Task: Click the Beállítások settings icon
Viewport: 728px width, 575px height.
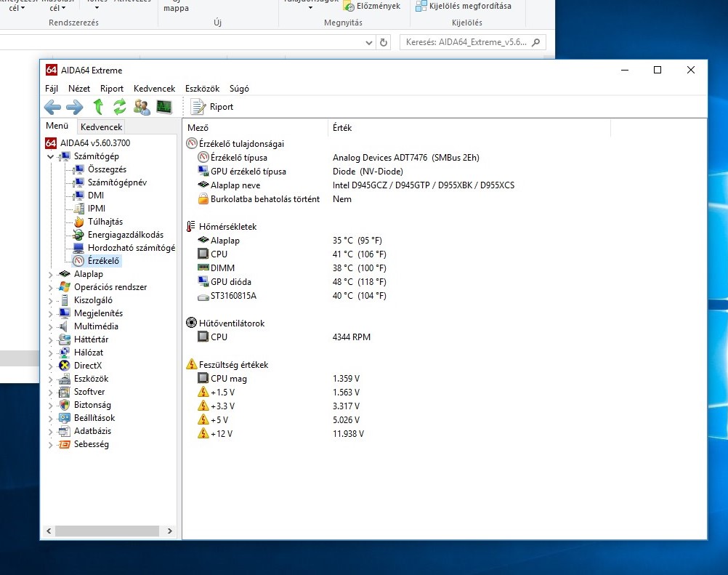Action: pos(65,417)
